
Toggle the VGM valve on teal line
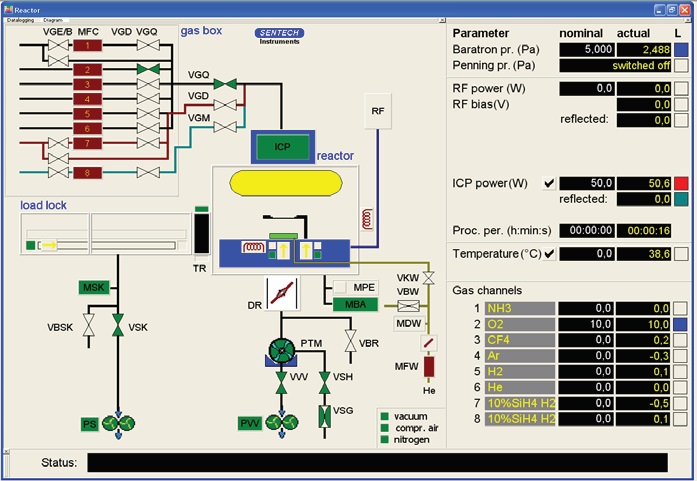point(225,127)
